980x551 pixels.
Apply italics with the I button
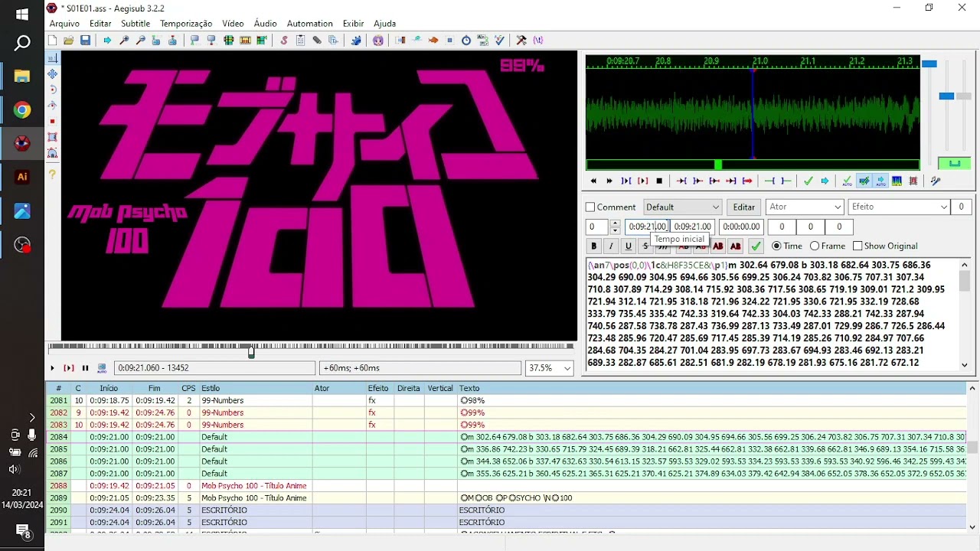[x=611, y=246]
